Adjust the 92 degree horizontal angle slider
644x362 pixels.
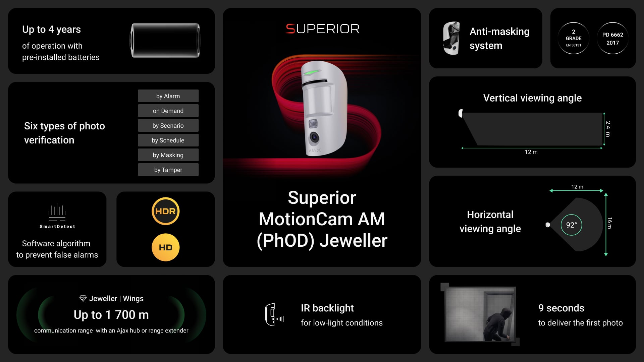(547, 225)
